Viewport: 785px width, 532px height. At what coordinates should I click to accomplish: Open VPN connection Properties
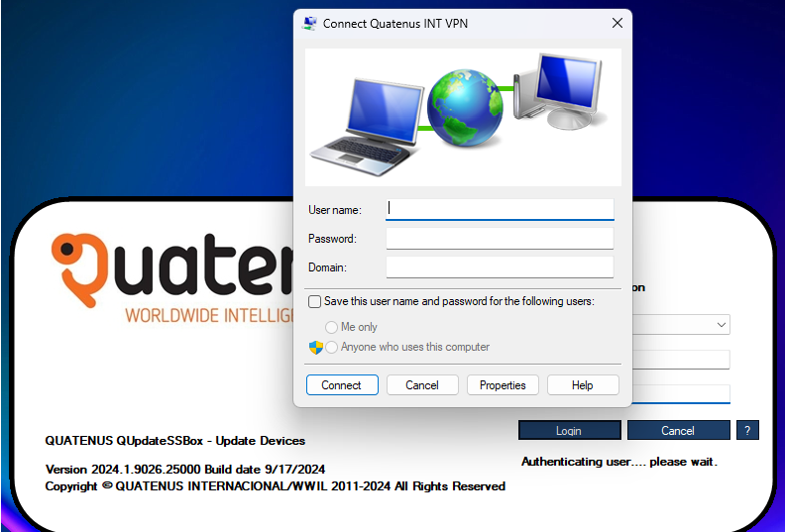coord(503,385)
